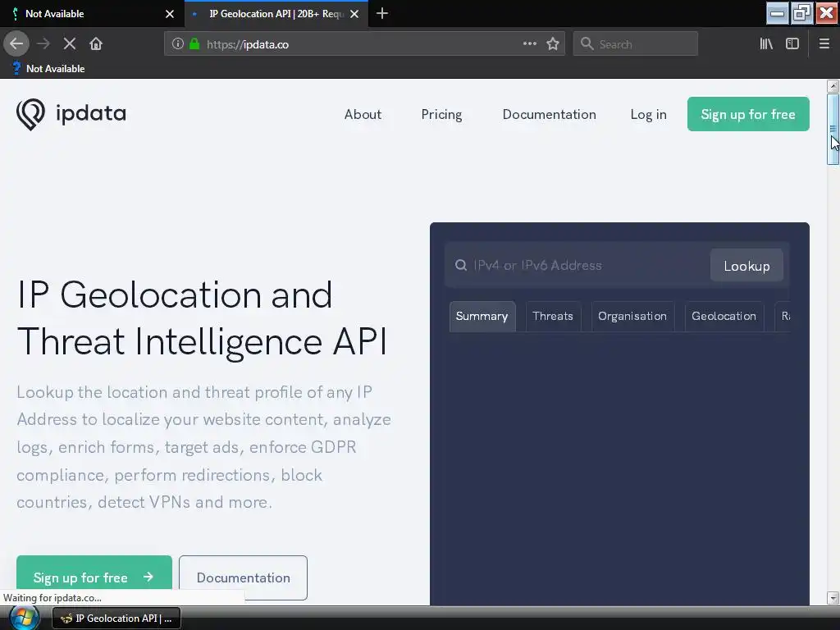
Task: Click the green padlock security icon
Action: pos(194,44)
